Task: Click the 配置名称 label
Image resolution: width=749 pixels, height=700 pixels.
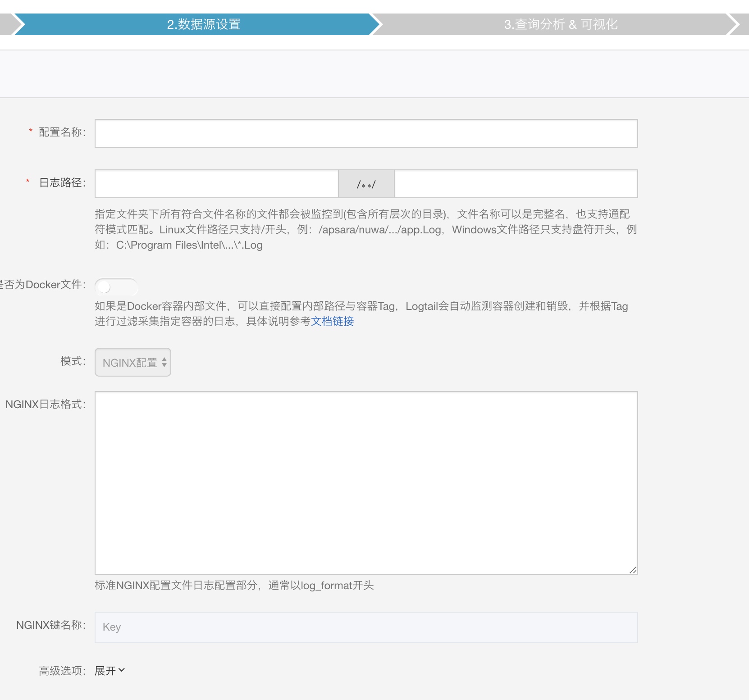Action: point(62,132)
